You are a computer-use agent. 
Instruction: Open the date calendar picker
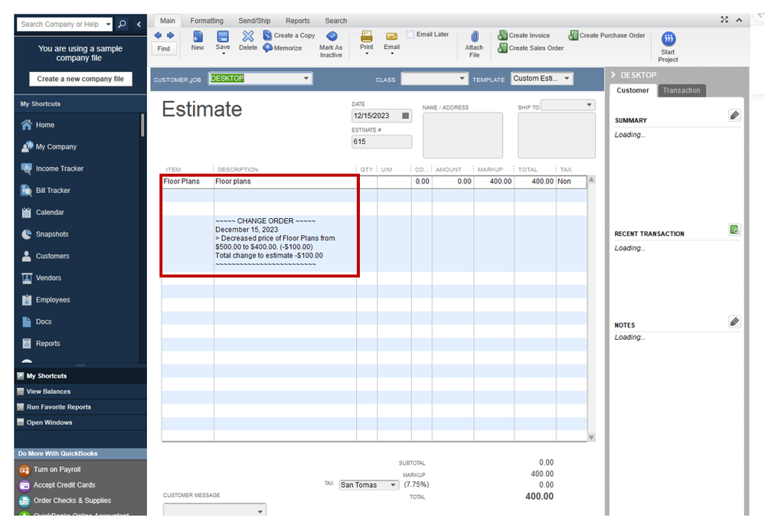(405, 116)
